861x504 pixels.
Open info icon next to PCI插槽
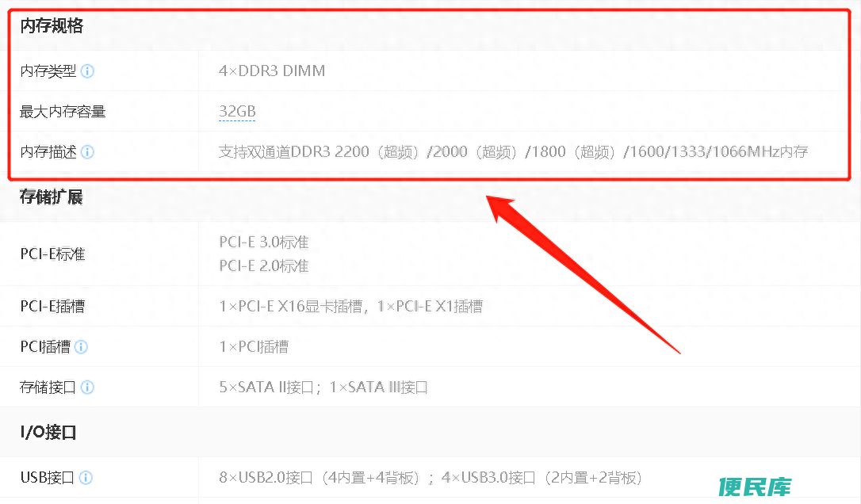(81, 347)
